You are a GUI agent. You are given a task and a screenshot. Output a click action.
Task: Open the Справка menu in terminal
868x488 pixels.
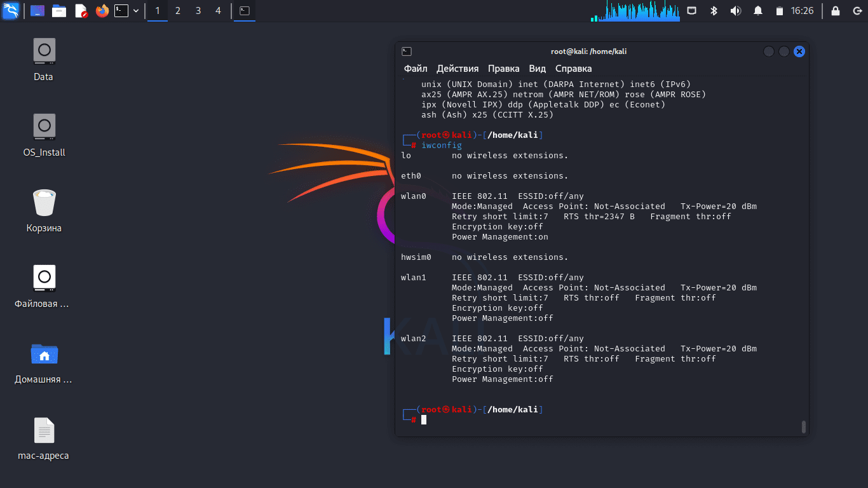573,69
